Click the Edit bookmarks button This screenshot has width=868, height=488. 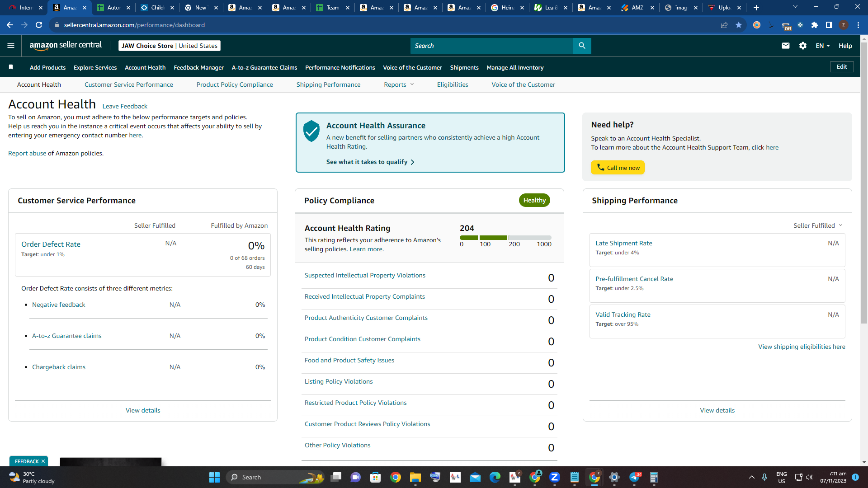click(842, 67)
